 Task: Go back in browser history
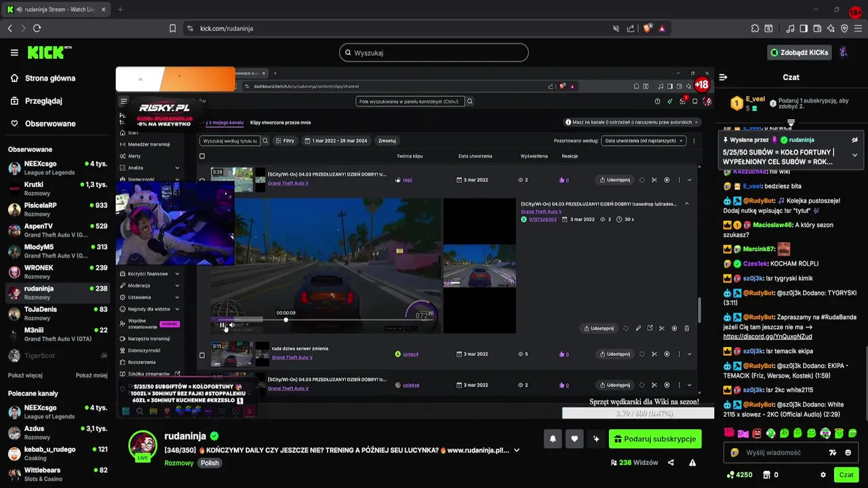pyautogui.click(x=9, y=28)
